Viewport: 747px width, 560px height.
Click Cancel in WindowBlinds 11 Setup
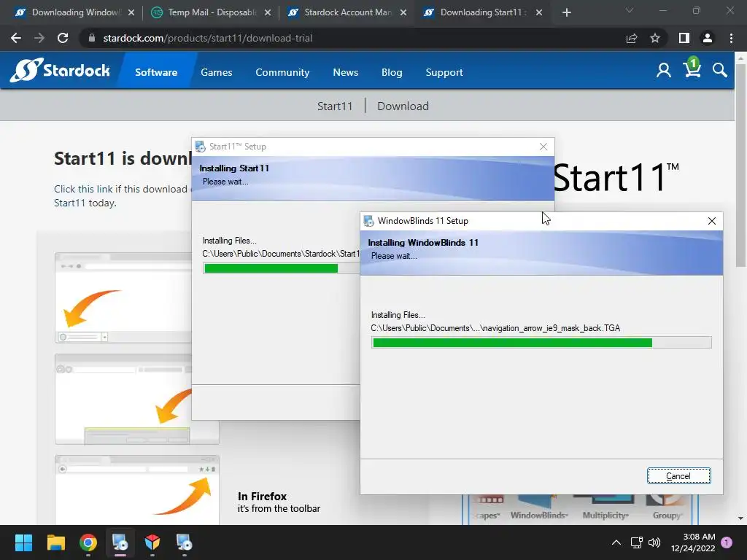[679, 475]
